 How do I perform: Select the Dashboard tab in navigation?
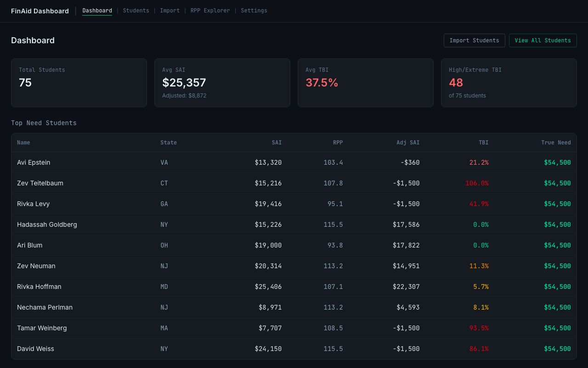tap(97, 10)
